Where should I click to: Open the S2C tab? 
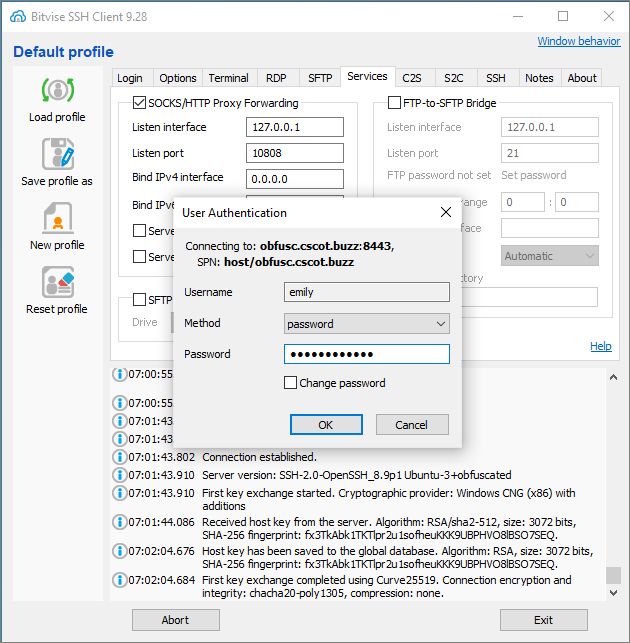tap(454, 78)
